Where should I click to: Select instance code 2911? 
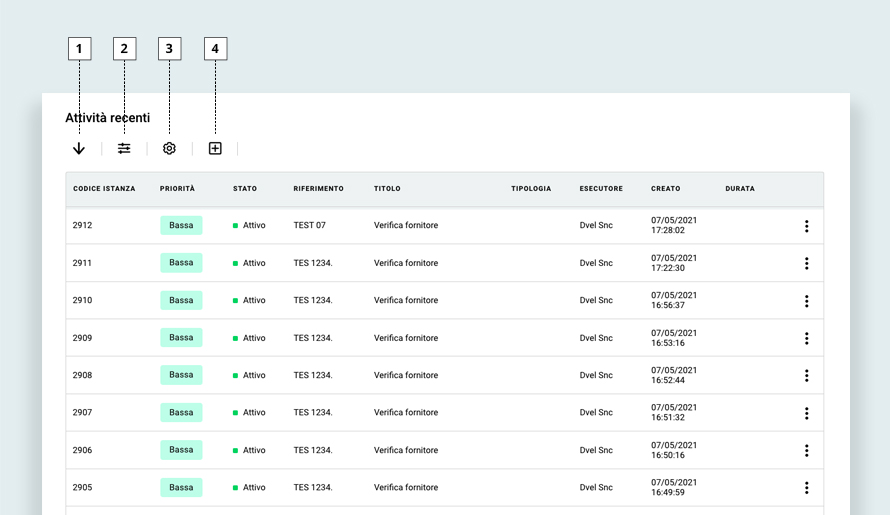82,263
